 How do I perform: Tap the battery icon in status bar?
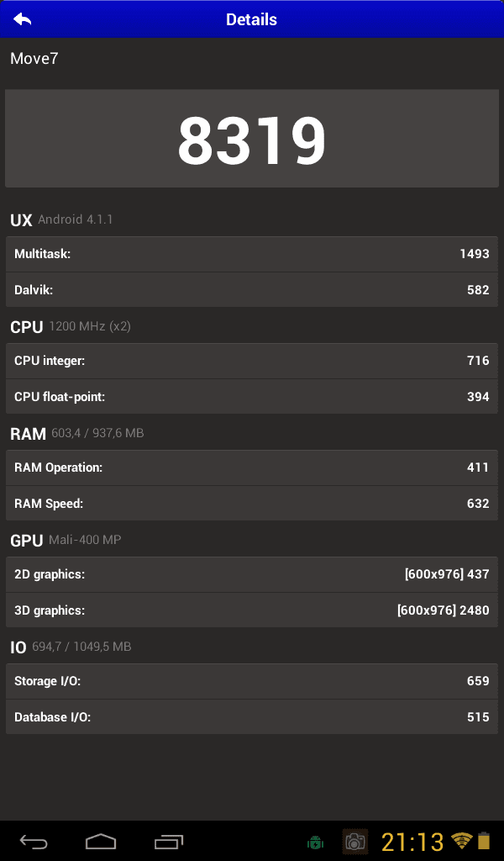click(x=484, y=841)
